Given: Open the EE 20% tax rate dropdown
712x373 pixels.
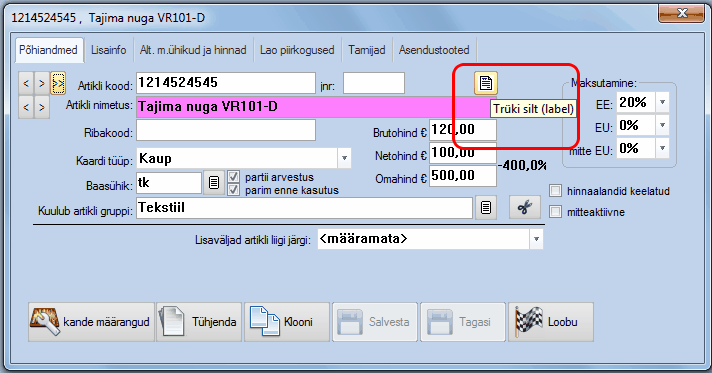Looking at the screenshot, I should pos(663,102).
